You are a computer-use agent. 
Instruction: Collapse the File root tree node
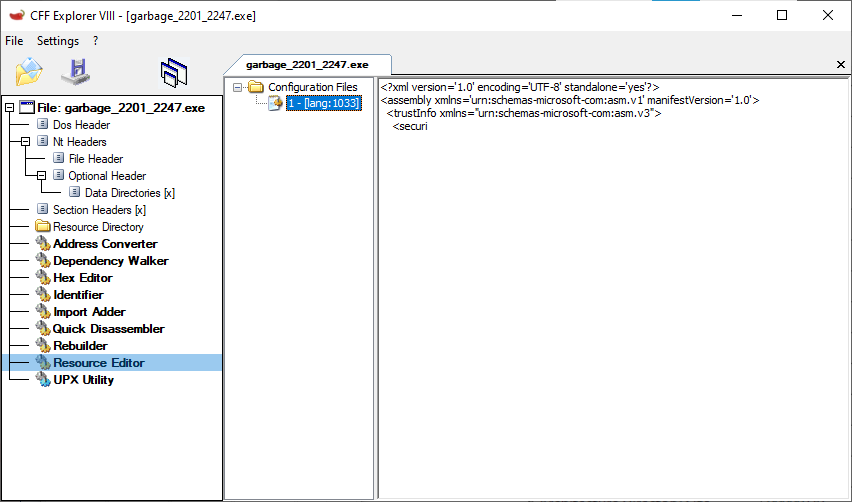pyautogui.click(x=10, y=108)
